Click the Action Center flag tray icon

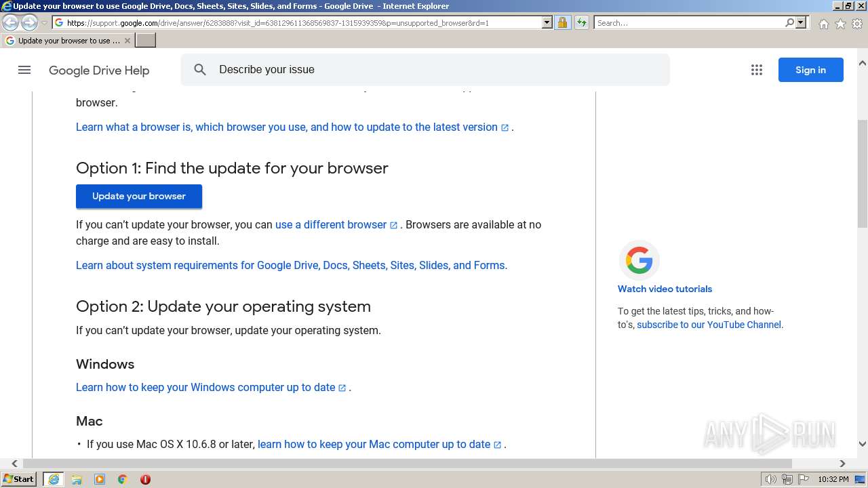click(x=803, y=479)
